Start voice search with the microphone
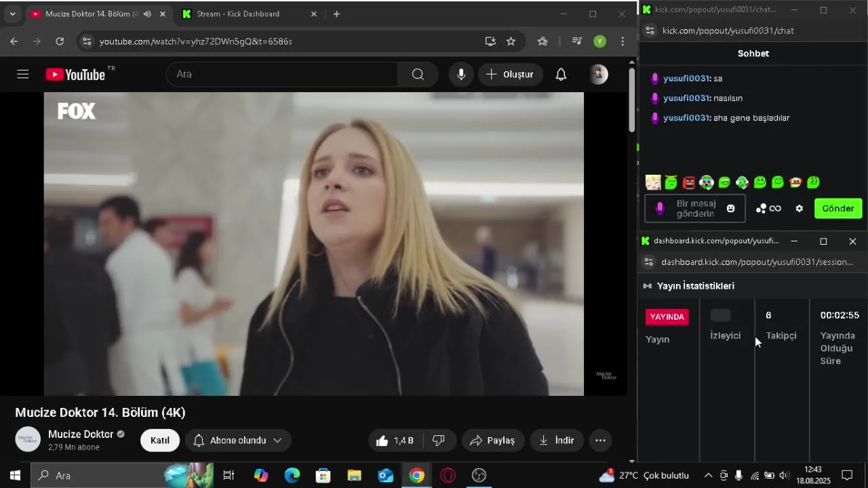868x488 pixels. pos(461,75)
